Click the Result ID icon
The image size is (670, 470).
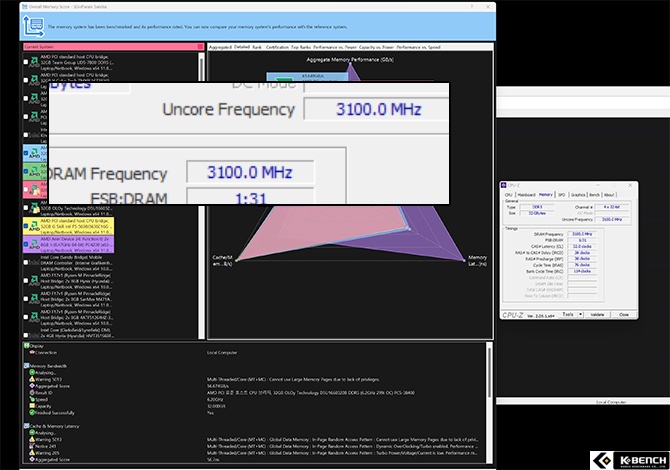(x=32, y=392)
